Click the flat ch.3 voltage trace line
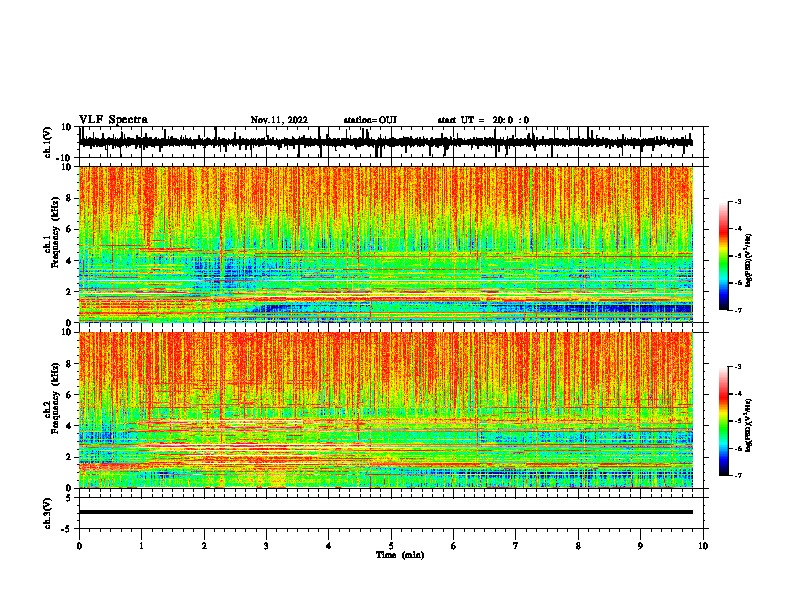Image resolution: width=792 pixels, height=612 pixels. click(x=386, y=512)
